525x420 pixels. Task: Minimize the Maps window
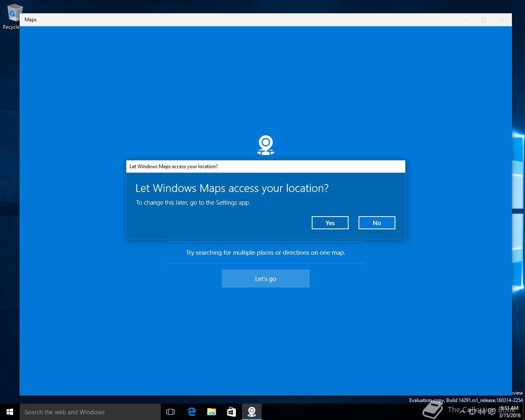tap(465, 20)
